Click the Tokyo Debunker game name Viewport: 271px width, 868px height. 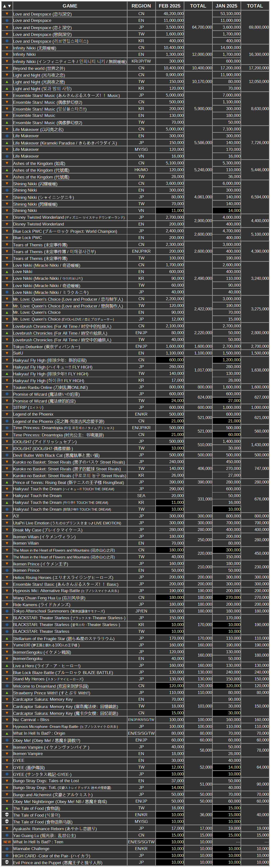(47, 346)
